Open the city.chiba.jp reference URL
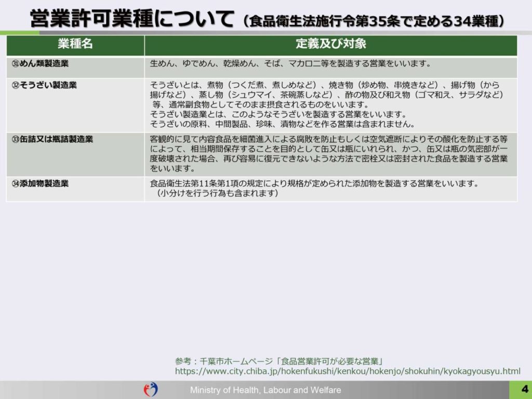Image resolution: width=532 pixels, height=399 pixels. 348,371
